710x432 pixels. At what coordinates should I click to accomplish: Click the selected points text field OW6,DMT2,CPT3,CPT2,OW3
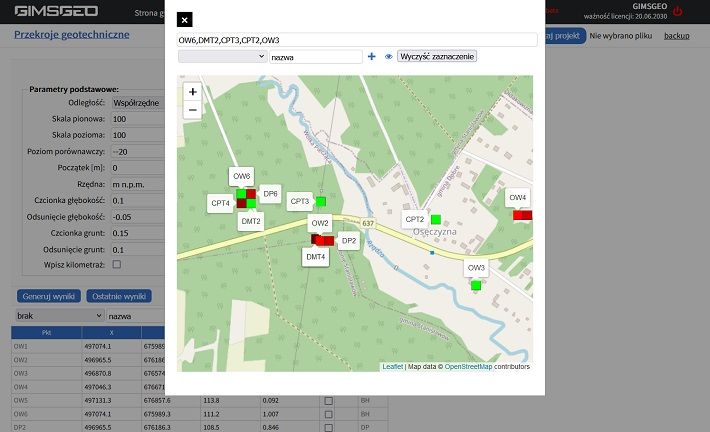[357, 40]
